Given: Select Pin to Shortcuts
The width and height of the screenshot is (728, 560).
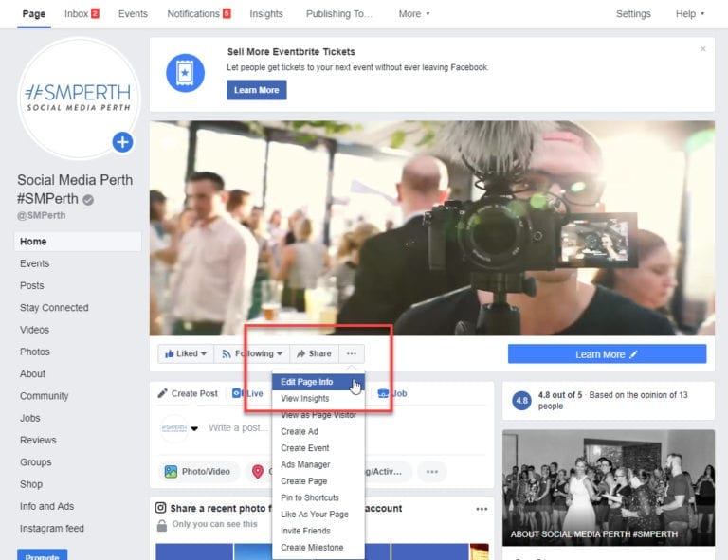Looking at the screenshot, I should click(318, 497).
